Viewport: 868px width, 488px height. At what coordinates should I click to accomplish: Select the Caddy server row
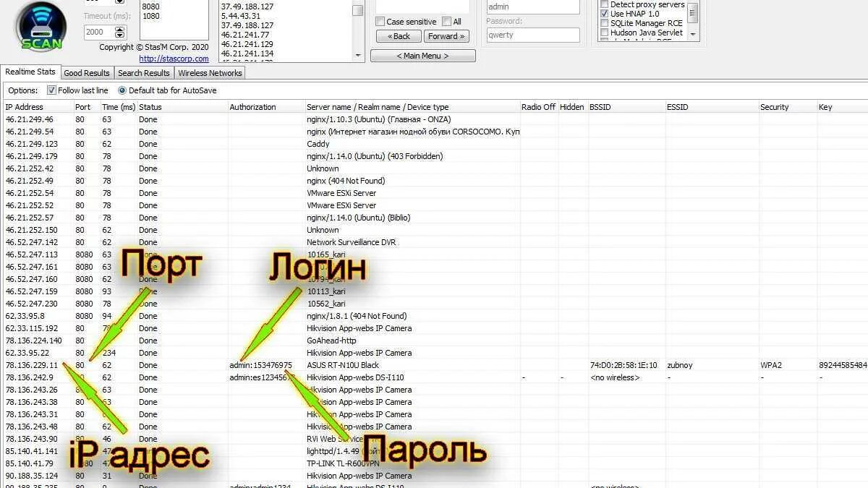click(434, 144)
